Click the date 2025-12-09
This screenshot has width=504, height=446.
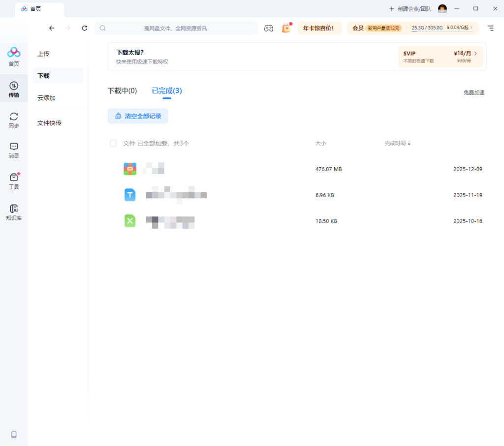pyautogui.click(x=468, y=169)
